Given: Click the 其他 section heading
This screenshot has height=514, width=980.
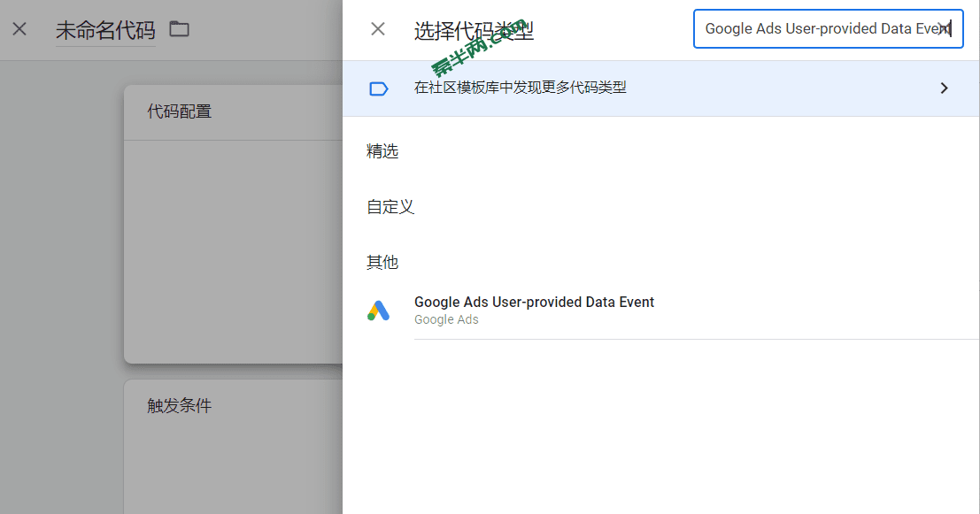Looking at the screenshot, I should click(x=382, y=263).
